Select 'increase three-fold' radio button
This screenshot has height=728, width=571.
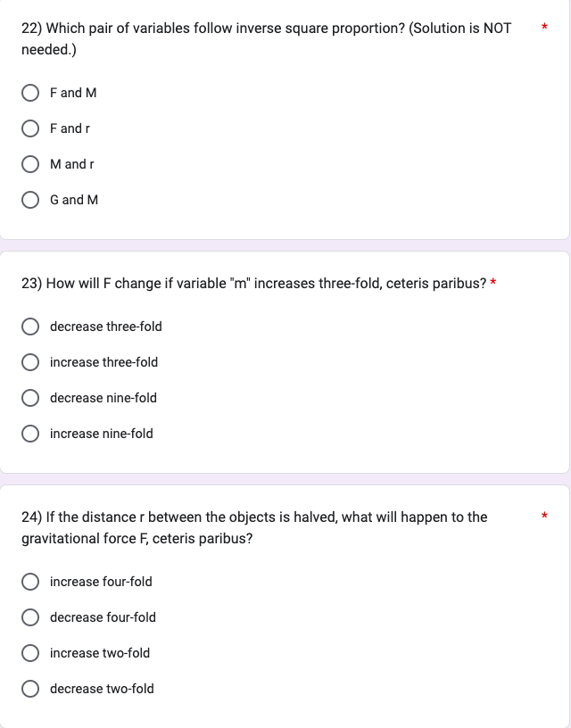[31, 362]
